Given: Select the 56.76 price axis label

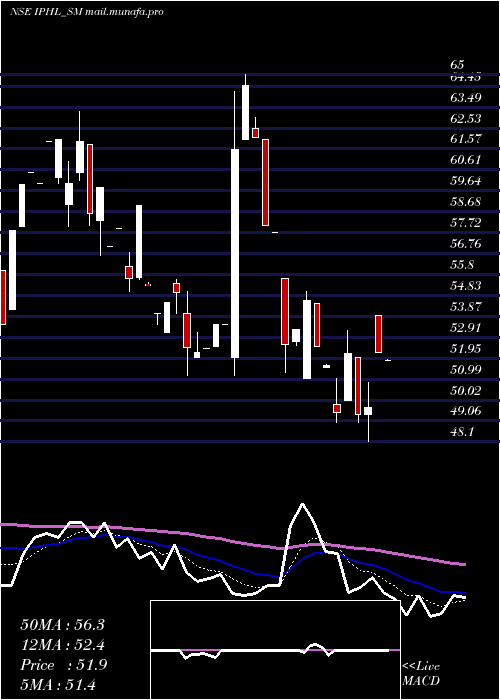Looking at the screenshot, I should [466, 244].
